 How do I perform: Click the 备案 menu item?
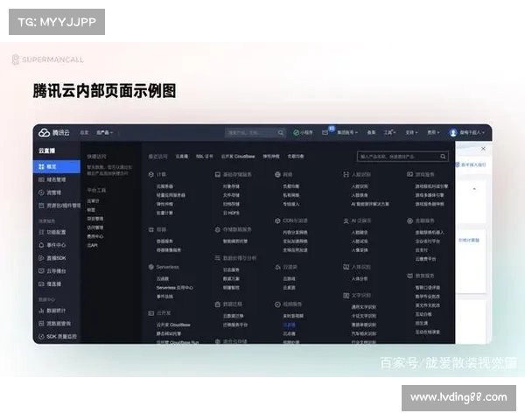click(x=371, y=133)
